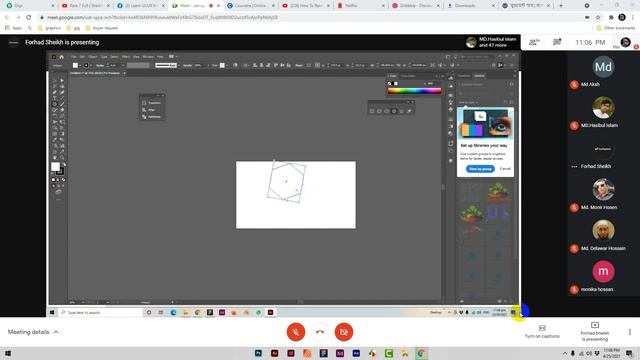The width and height of the screenshot is (640, 360).
Task: Open the graphics bookmark folder
Action: tap(49, 28)
